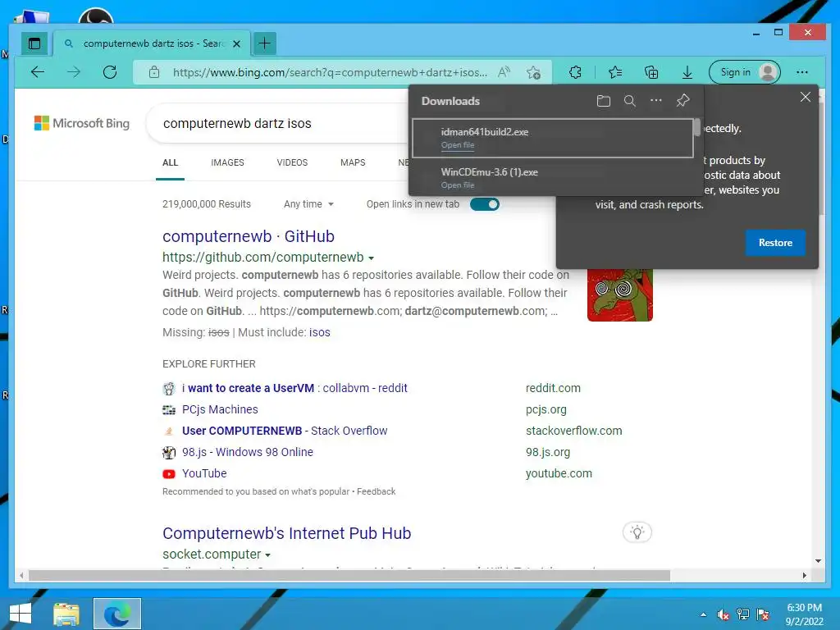Click the GitHub avatar thumbnail image

(x=620, y=294)
